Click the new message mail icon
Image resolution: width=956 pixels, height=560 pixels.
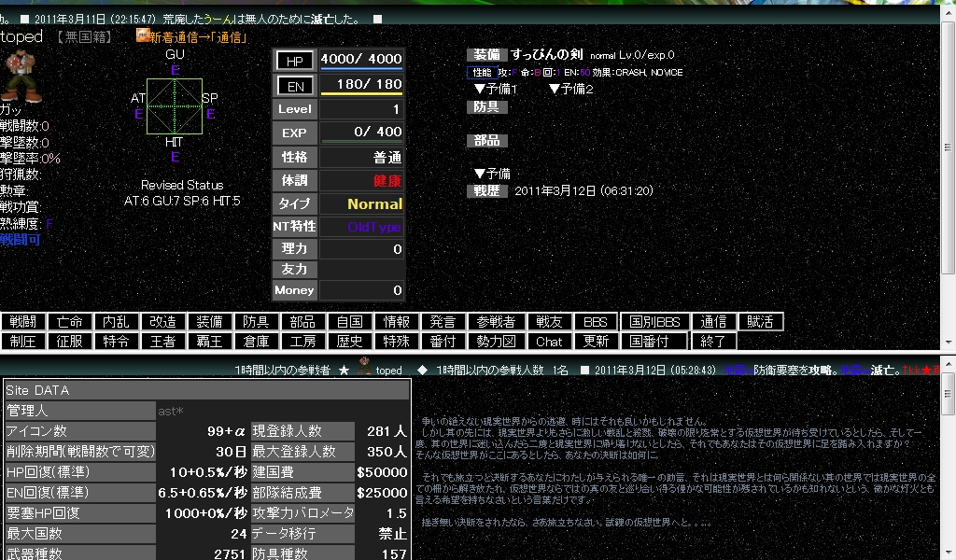tap(143, 35)
